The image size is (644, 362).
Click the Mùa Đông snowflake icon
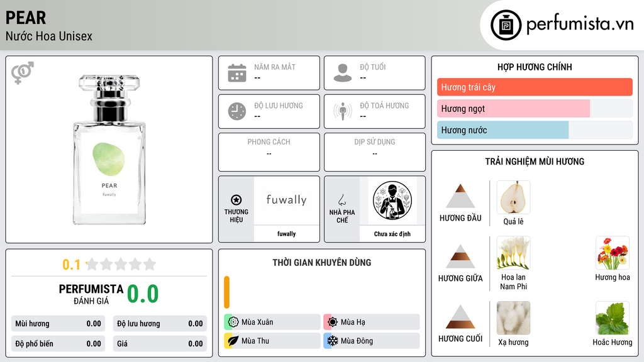pyautogui.click(x=333, y=341)
